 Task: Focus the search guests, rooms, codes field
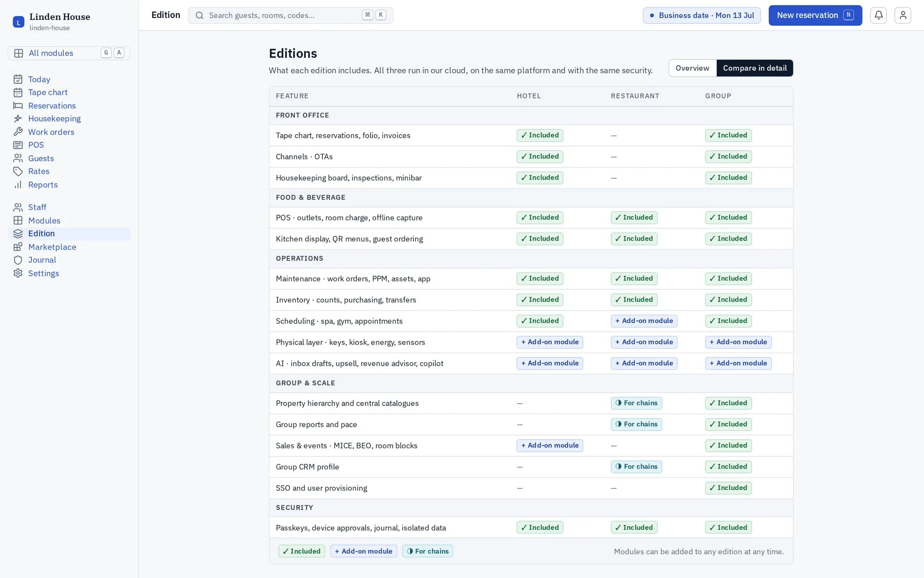[x=290, y=15]
